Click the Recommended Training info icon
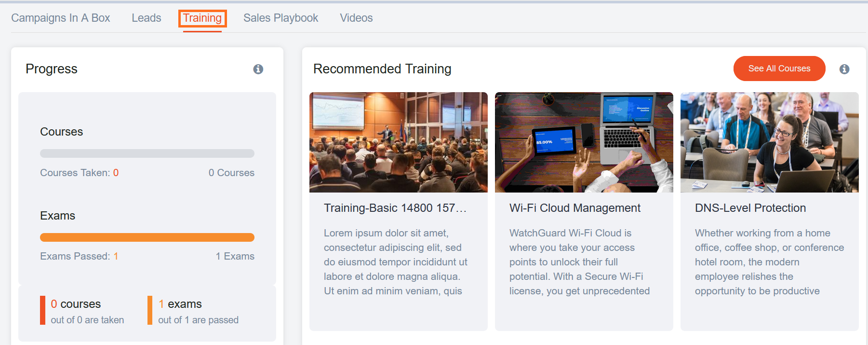Image resolution: width=868 pixels, height=345 pixels. click(x=844, y=69)
